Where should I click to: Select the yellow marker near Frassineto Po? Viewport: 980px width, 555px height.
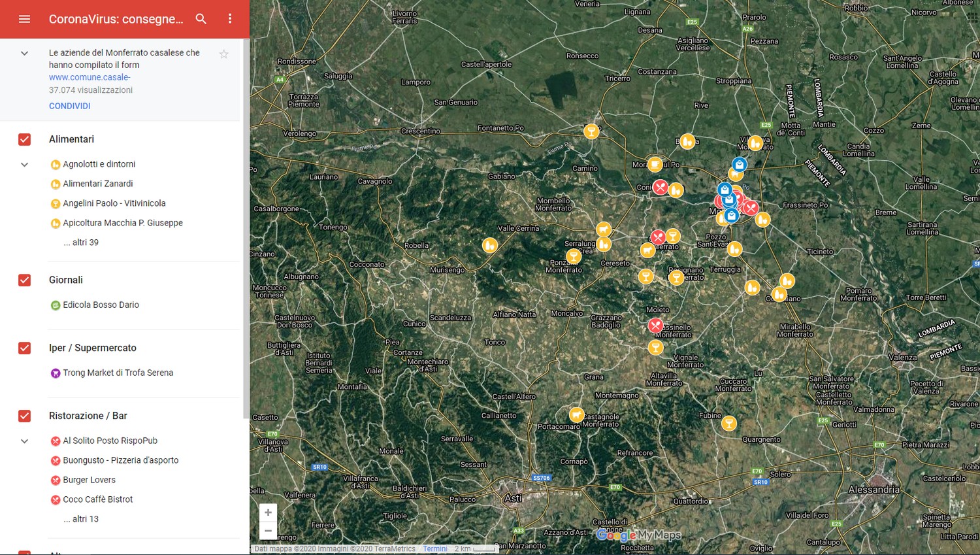[x=762, y=220]
